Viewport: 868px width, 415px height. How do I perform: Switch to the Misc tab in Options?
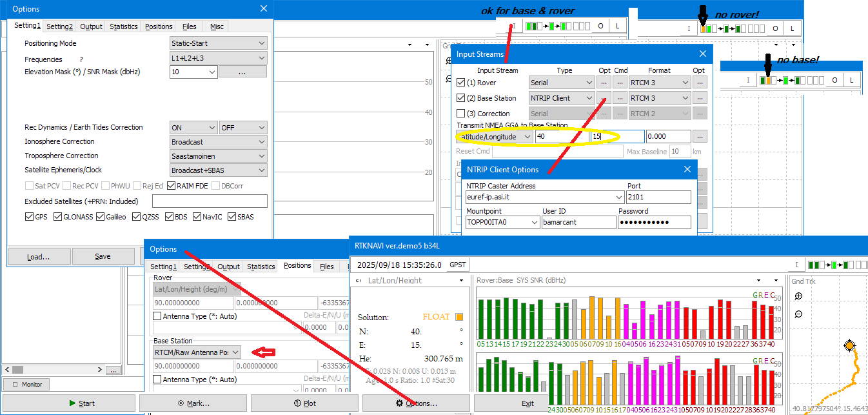[217, 26]
